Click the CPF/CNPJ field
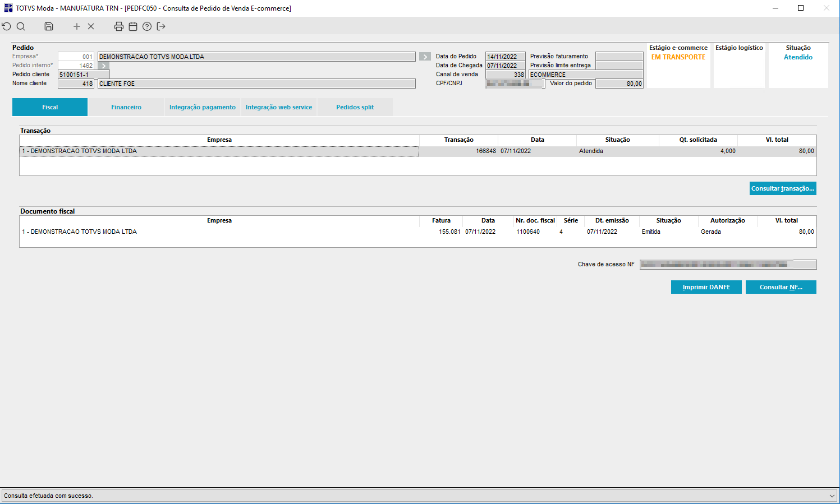The width and height of the screenshot is (840, 504). [x=515, y=84]
